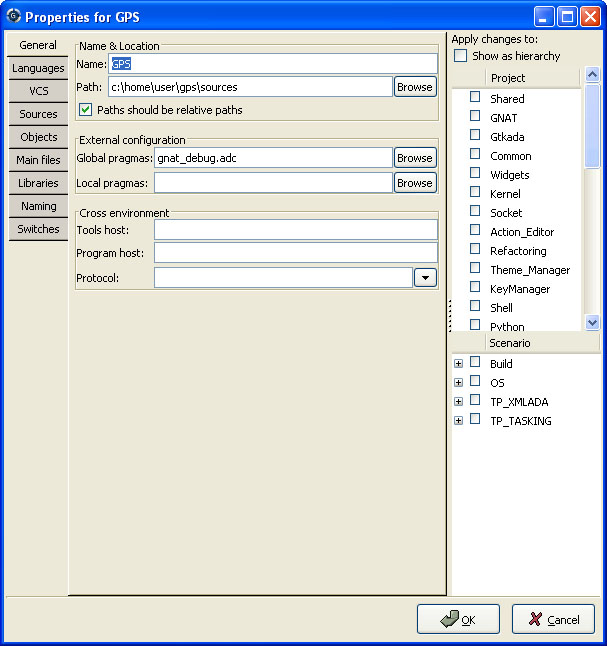Click the Scenario column header

(x=542, y=343)
